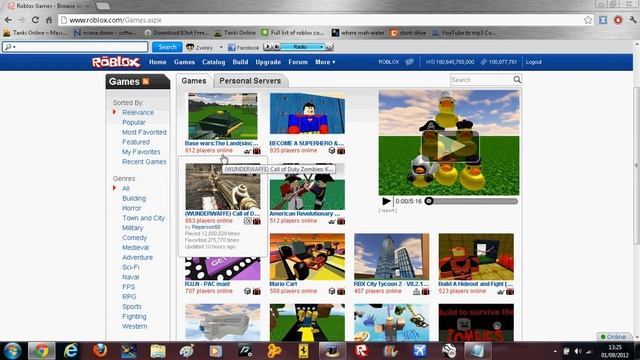Show hidden system tray icons arrow

coord(555,351)
